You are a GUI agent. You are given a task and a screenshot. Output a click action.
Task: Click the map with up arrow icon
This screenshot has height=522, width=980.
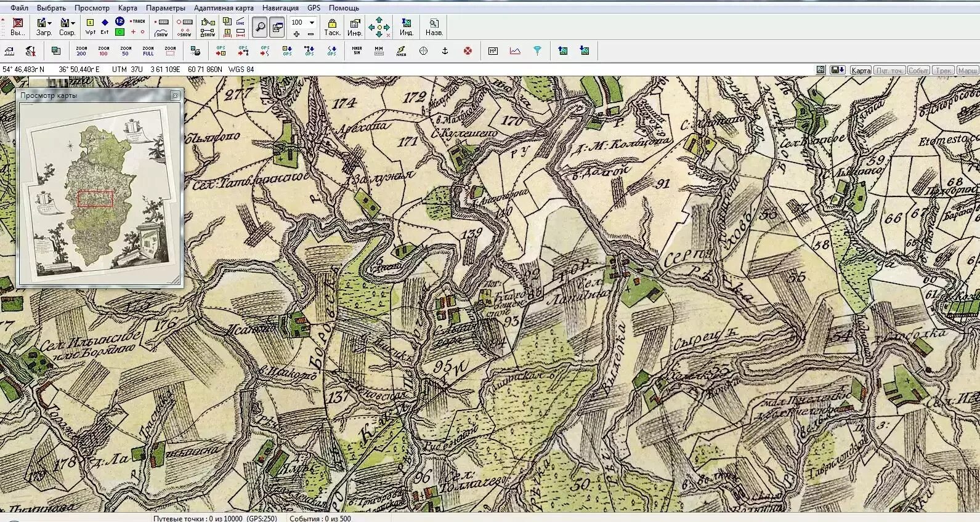(562, 51)
